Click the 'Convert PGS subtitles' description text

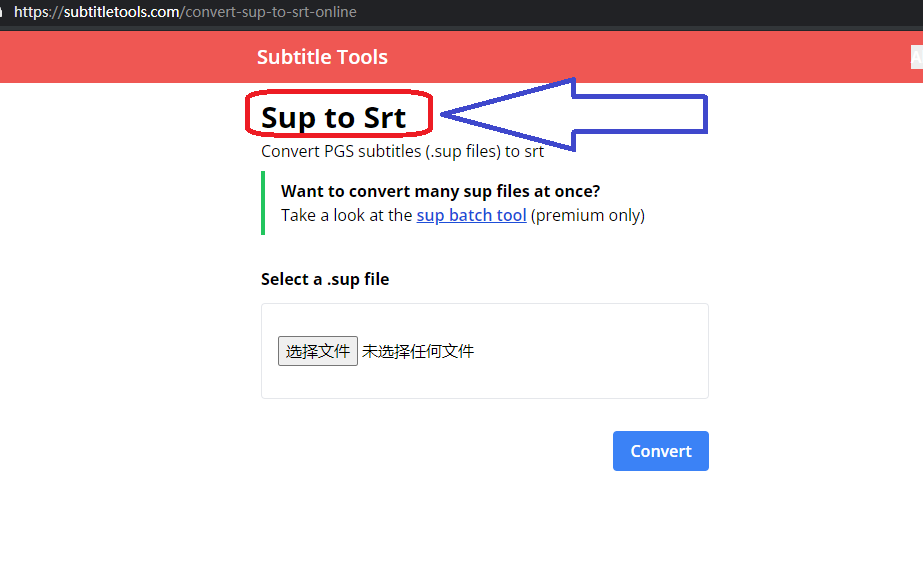402,151
